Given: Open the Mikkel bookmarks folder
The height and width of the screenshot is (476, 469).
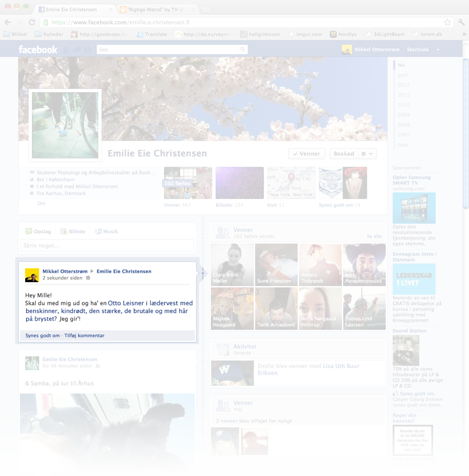Looking at the screenshot, I should click(x=15, y=34).
